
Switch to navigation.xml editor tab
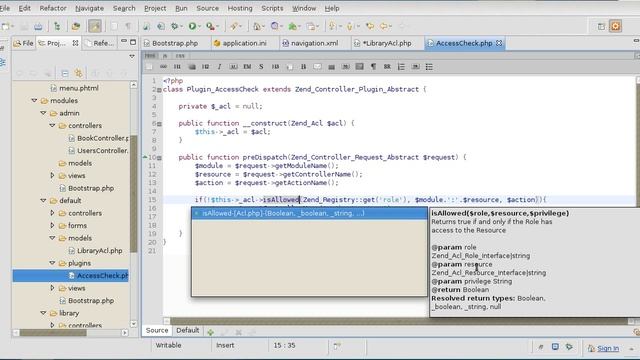(314, 43)
